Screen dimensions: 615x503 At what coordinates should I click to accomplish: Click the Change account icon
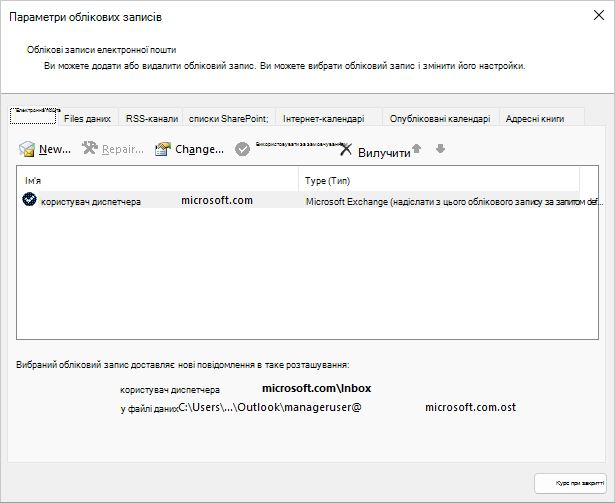point(163,149)
